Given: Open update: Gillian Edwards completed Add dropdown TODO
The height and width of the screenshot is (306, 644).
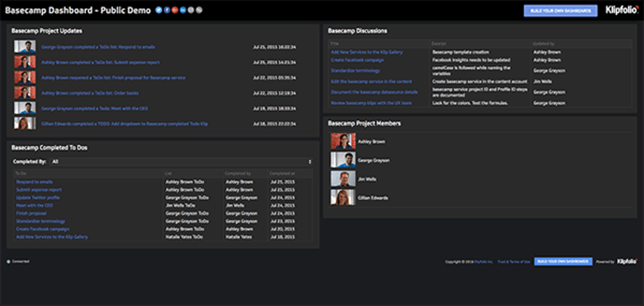Looking at the screenshot, I should [124, 124].
